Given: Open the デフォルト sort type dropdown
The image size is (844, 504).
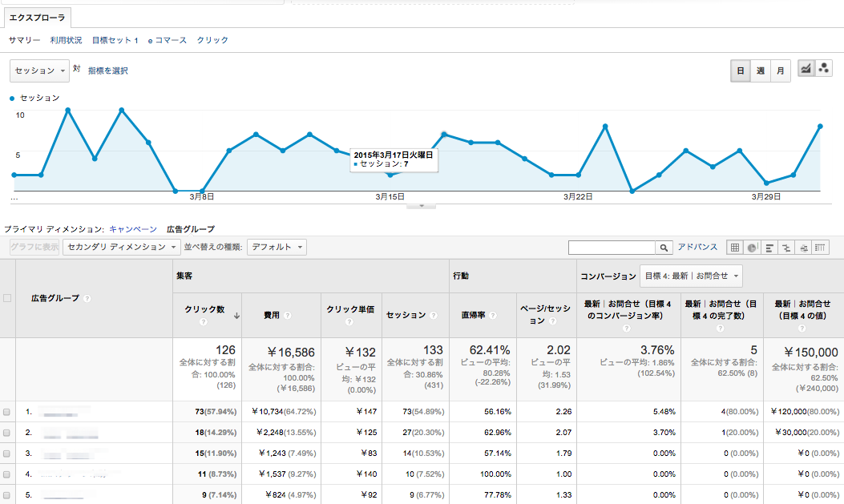Looking at the screenshot, I should [x=277, y=248].
